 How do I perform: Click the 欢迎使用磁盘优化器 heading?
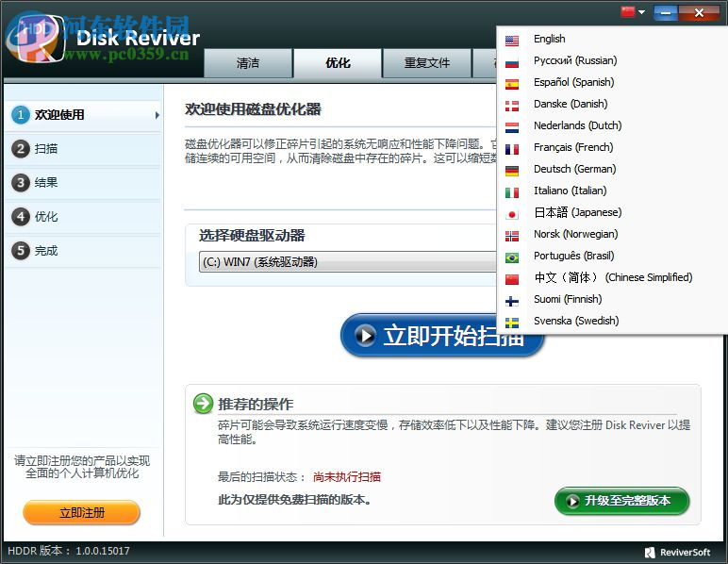click(253, 109)
